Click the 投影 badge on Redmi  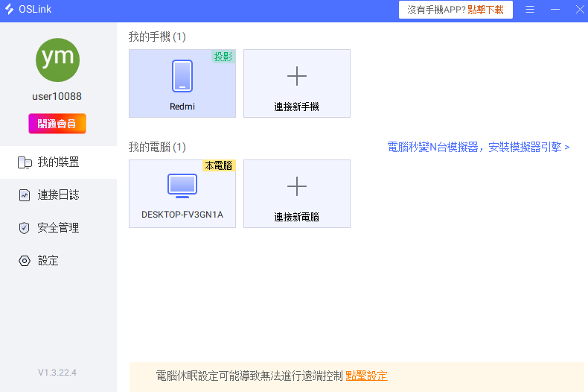(x=223, y=57)
